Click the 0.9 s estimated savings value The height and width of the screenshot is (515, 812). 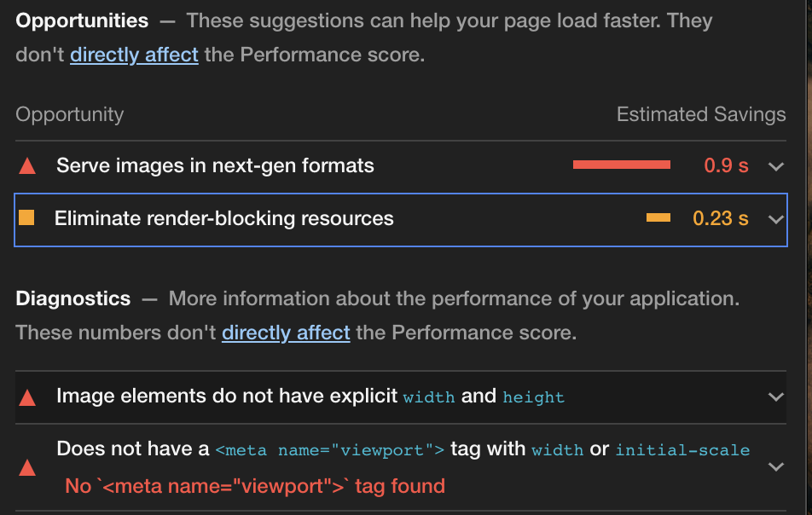(x=726, y=165)
